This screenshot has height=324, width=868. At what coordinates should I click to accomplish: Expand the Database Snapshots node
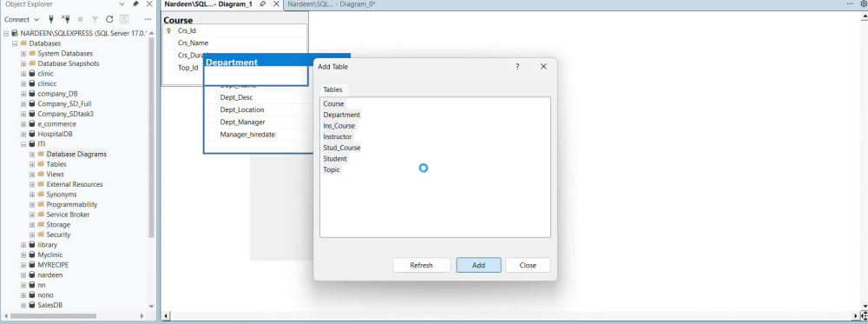pos(23,63)
